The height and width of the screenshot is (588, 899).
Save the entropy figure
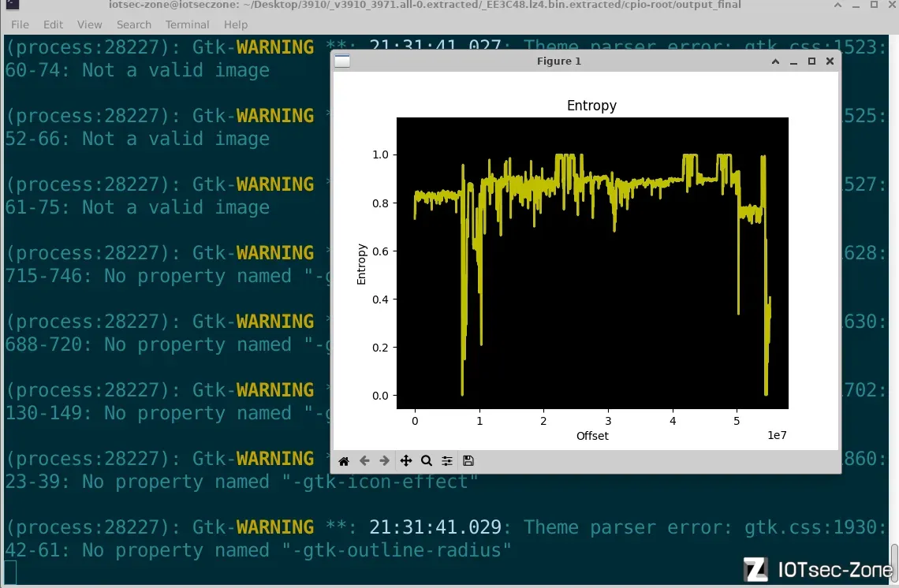pos(468,461)
